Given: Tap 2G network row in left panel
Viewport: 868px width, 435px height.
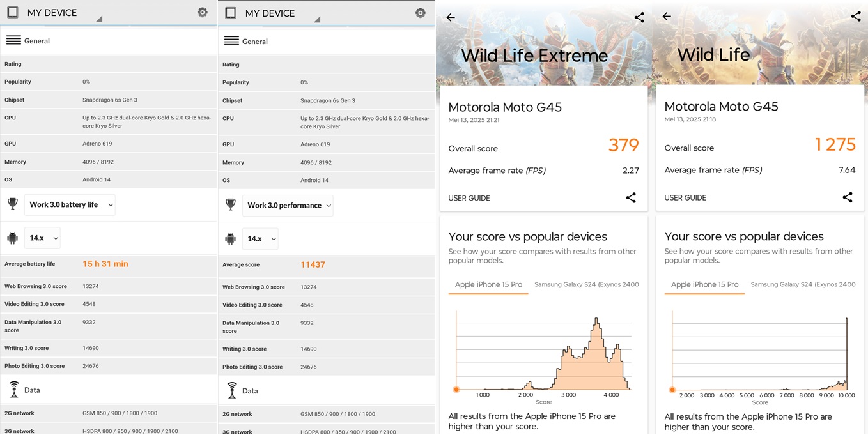Looking at the screenshot, I should 109,413.
